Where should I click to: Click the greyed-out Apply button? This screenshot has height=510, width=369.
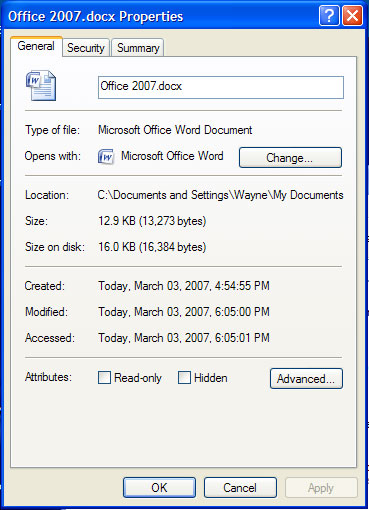click(321, 487)
